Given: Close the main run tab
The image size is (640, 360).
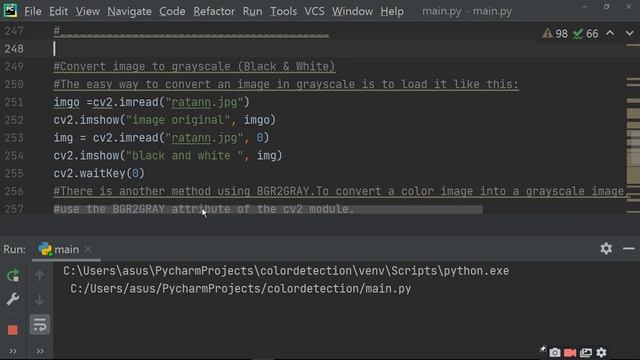Looking at the screenshot, I should 88,249.
